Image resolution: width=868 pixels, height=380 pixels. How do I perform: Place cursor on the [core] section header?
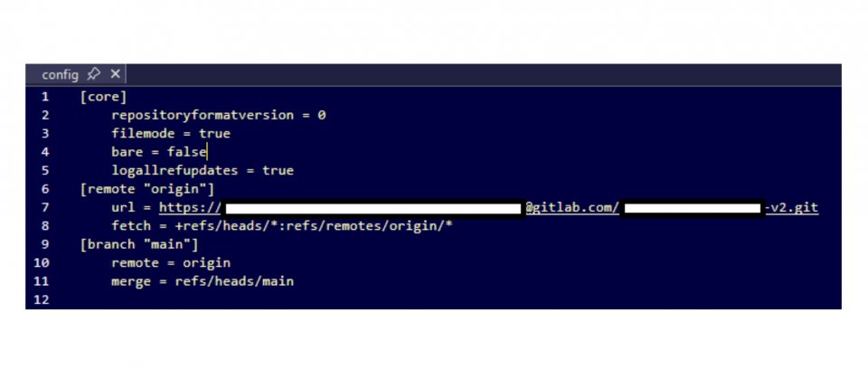pyautogui.click(x=103, y=97)
